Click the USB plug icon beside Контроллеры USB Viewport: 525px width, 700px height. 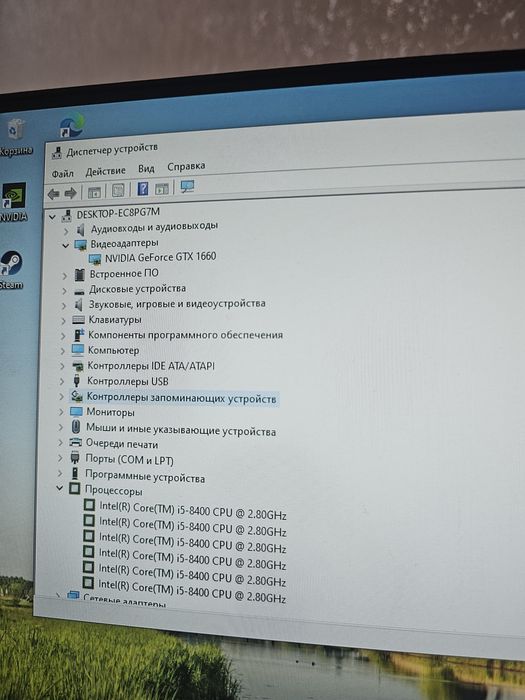[x=77, y=380]
